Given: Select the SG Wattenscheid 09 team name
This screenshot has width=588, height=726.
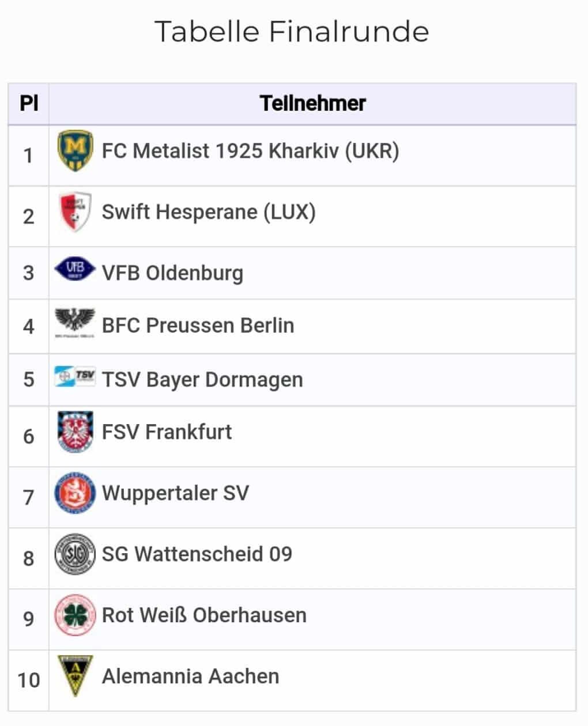Looking at the screenshot, I should click(197, 554).
